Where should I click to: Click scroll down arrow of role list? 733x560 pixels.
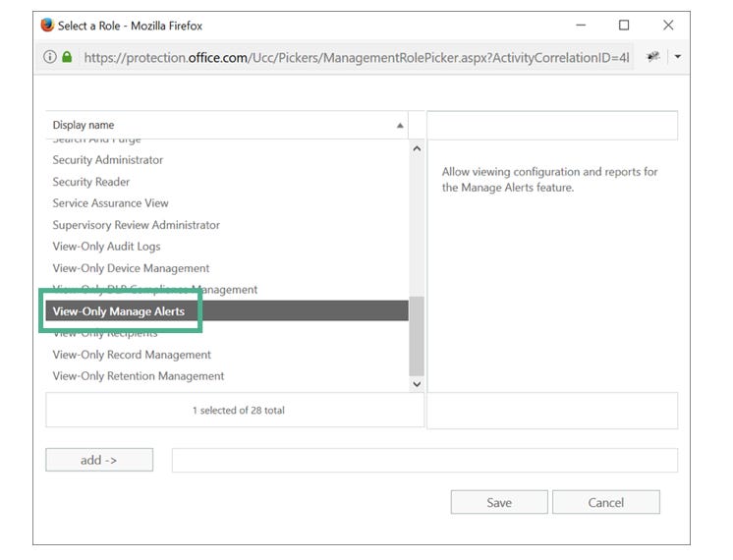417,384
